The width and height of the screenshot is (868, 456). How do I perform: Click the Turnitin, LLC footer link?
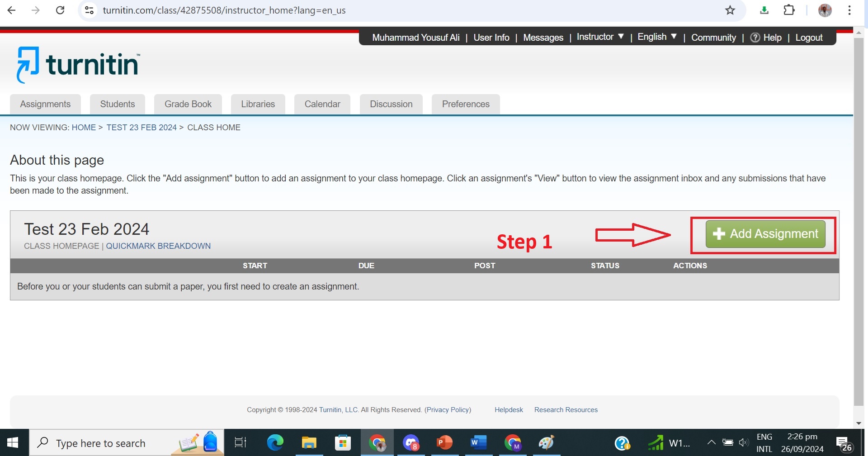coord(338,410)
